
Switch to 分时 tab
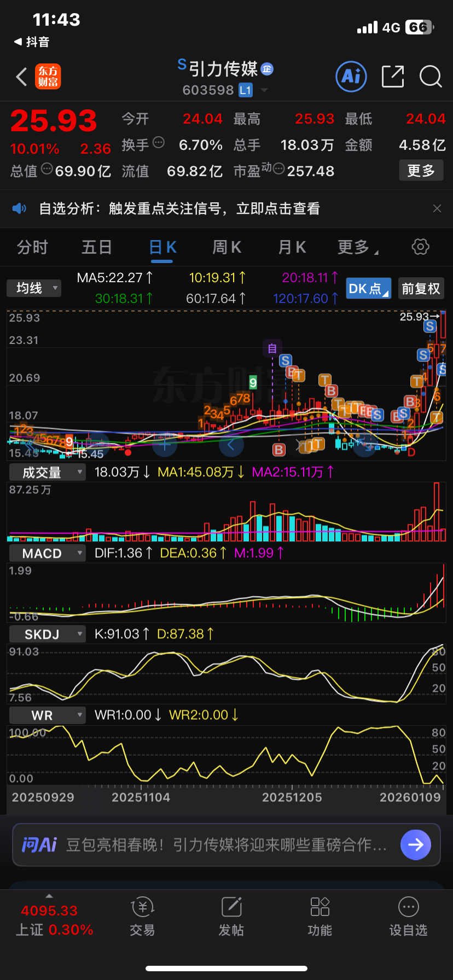[32, 248]
